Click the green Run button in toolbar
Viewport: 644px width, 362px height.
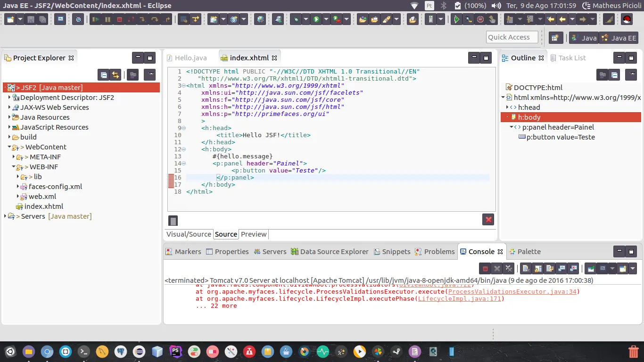[316, 20]
